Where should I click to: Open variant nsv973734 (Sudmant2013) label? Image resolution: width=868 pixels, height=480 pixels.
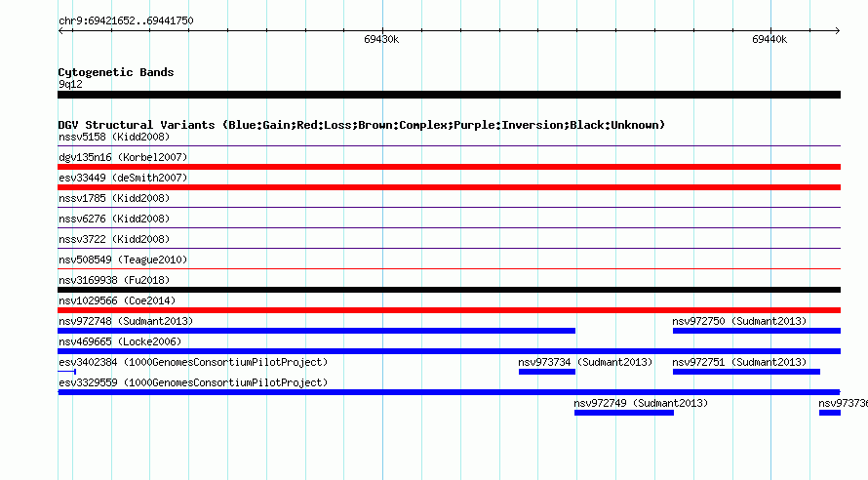(585, 362)
